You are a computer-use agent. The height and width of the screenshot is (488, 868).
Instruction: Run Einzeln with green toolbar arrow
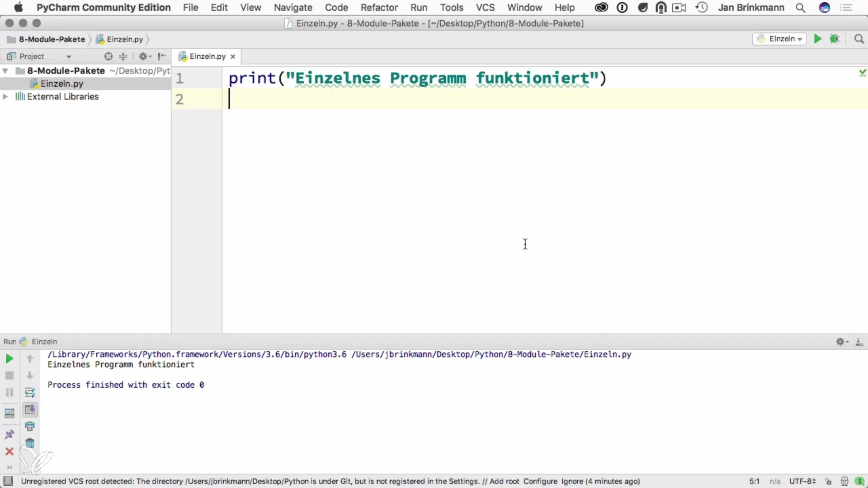(817, 39)
